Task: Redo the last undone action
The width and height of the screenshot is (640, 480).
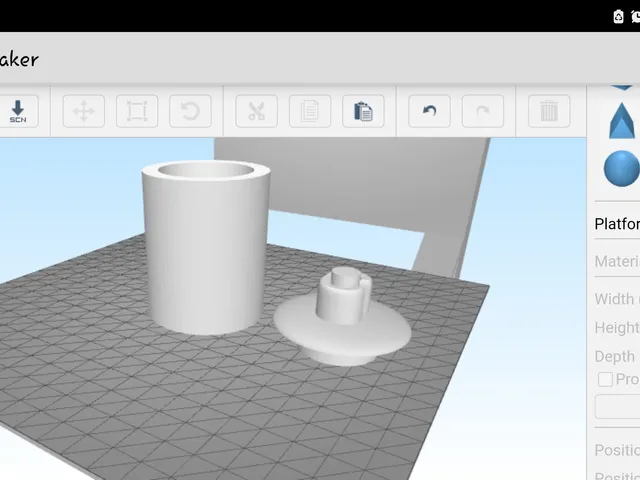Action: coord(483,111)
